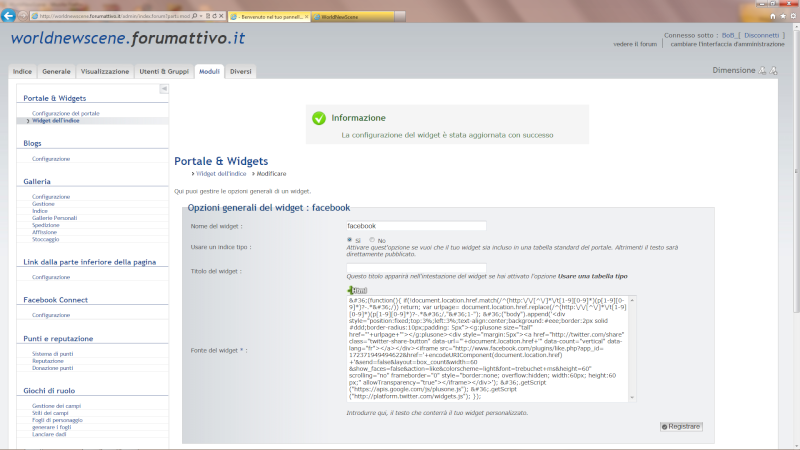Open the Utenti & Gruppi tab

[164, 71]
